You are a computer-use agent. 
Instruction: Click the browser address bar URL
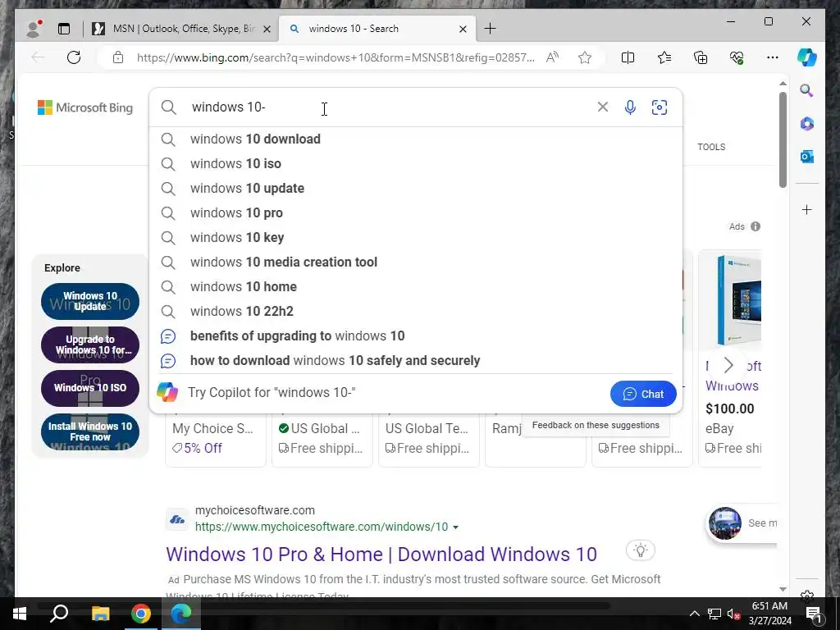point(336,58)
